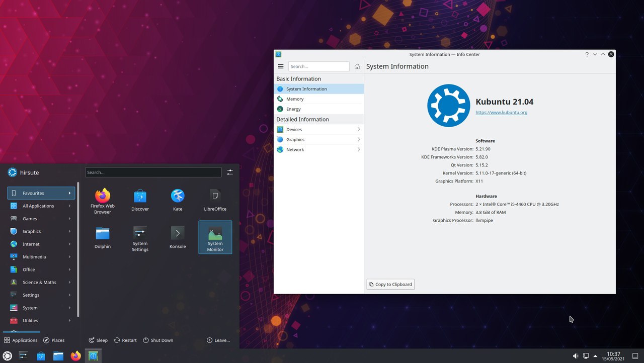Click the launcher category scrollbar

tap(78, 249)
